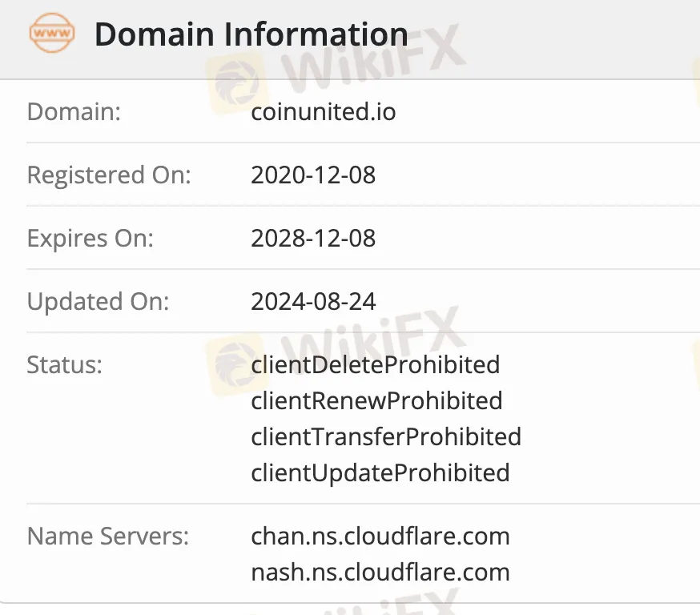Click the Registered On: label
700x615 pixels.
[109, 175]
